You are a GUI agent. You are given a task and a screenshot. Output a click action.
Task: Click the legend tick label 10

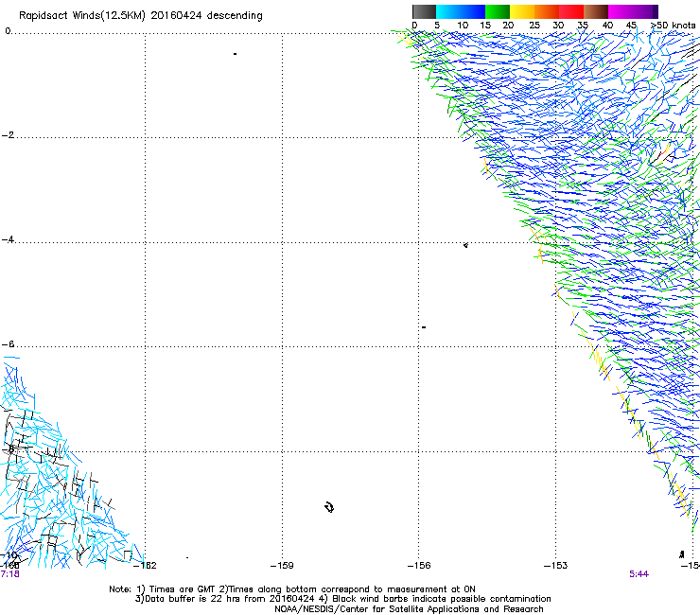pyautogui.click(x=463, y=26)
